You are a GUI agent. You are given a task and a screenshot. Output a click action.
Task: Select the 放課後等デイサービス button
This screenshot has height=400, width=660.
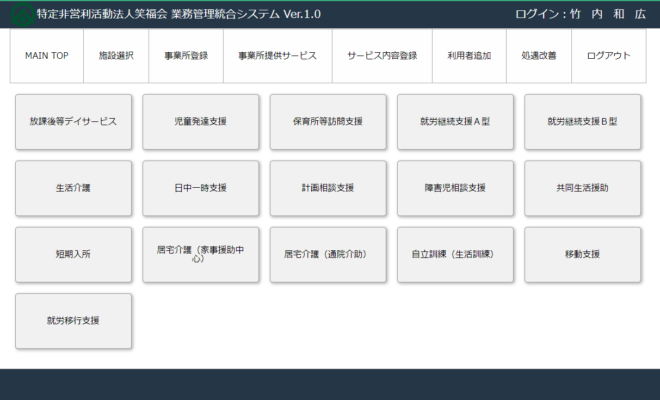point(73,122)
